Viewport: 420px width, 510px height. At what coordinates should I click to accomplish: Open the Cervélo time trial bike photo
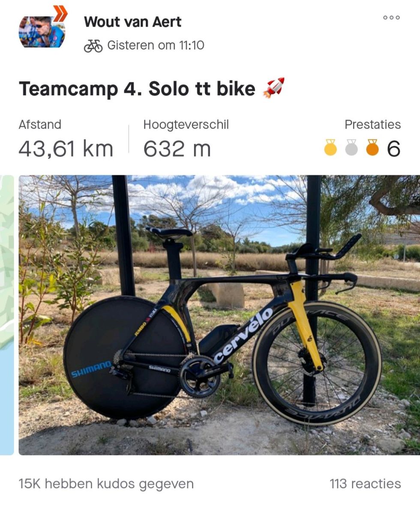[219, 315]
